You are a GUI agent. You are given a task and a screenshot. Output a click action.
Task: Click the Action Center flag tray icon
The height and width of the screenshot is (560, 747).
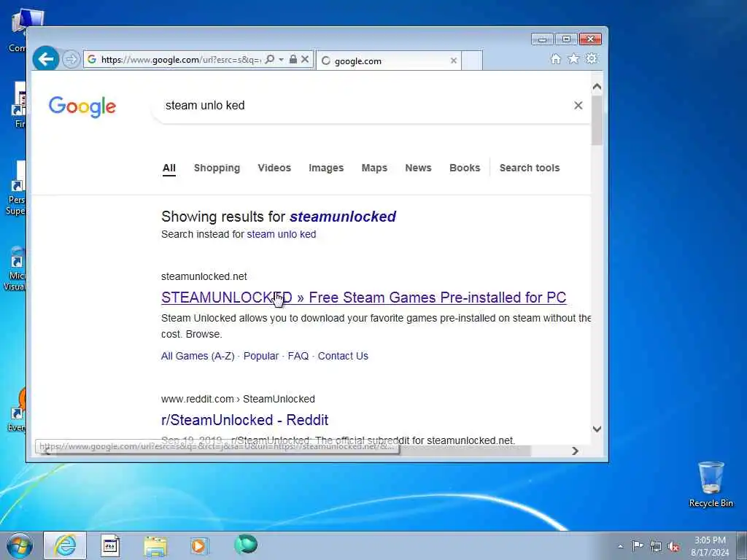coord(638,545)
